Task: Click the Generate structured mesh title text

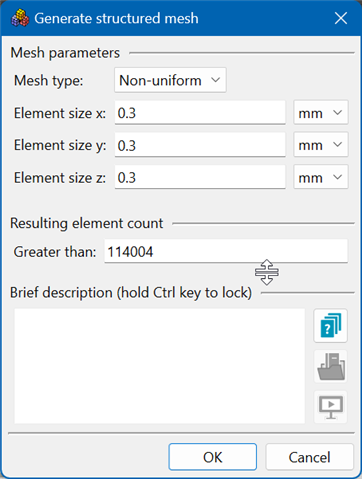Action: click(116, 18)
